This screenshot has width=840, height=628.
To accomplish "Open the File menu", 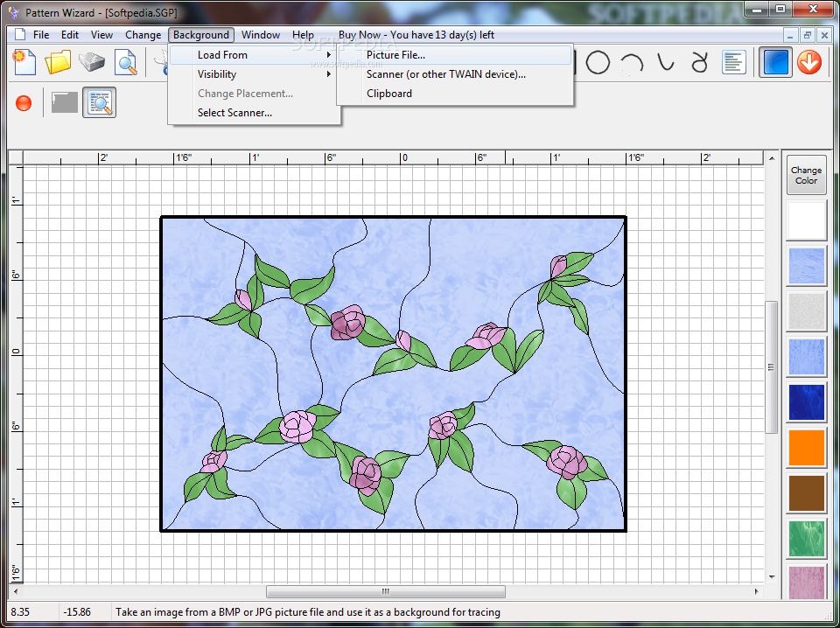I will (x=41, y=35).
